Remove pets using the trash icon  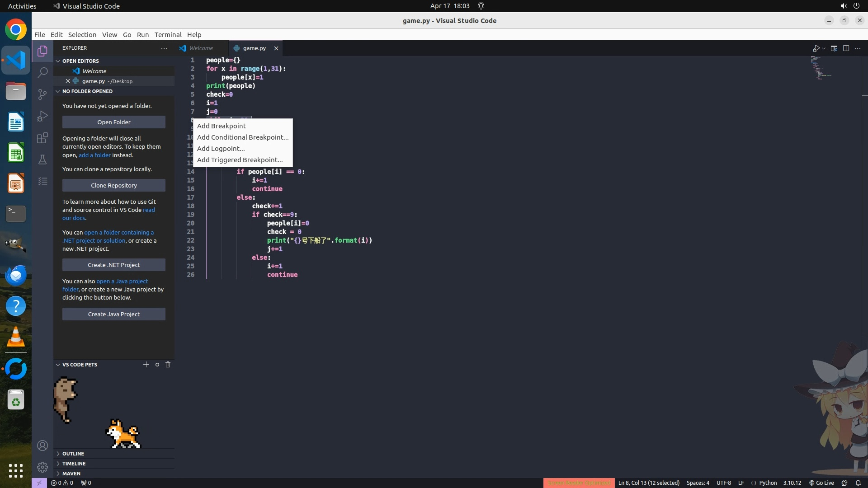(x=168, y=365)
